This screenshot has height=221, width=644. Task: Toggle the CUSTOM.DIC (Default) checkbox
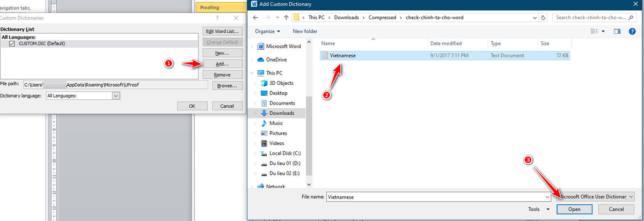(x=12, y=43)
